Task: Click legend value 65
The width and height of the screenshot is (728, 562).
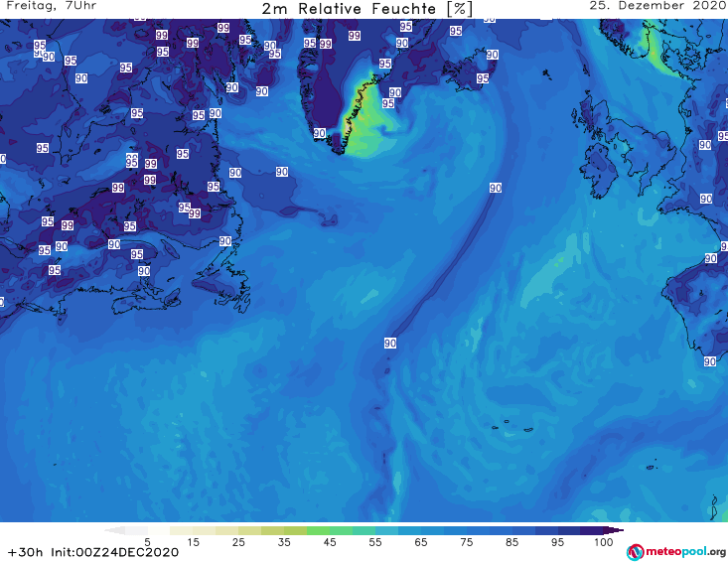Action: pyautogui.click(x=421, y=542)
